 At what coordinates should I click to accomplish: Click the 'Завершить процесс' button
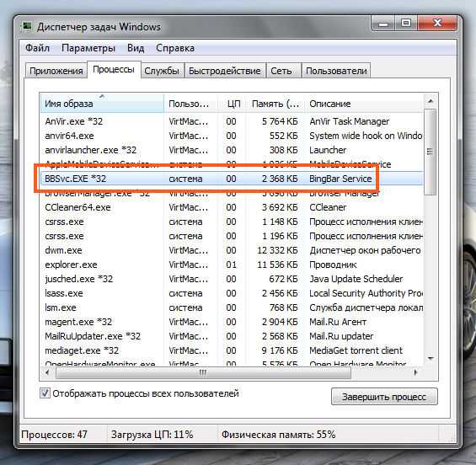click(384, 397)
